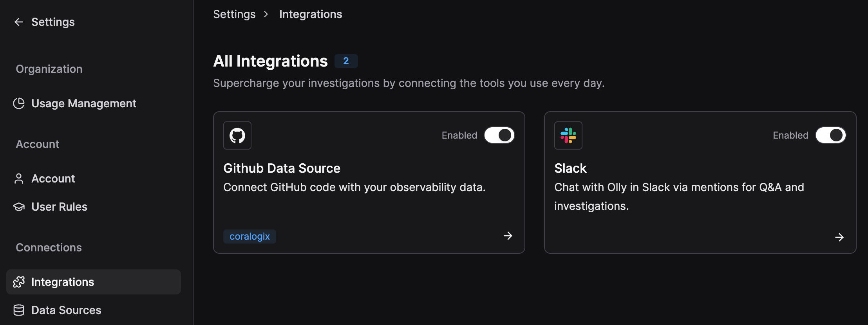
Task: Click the Organization section label
Action: 49,69
